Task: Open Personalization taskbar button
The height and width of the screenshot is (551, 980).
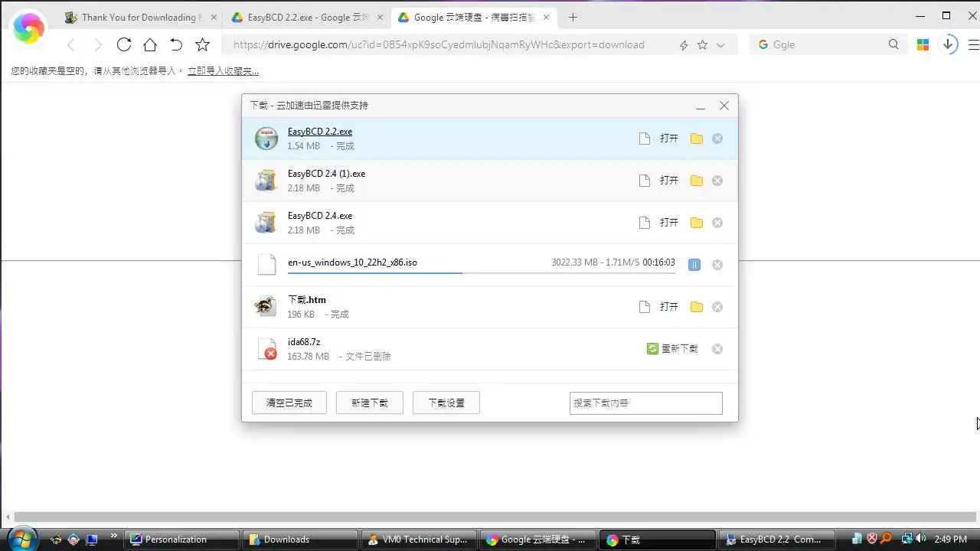Action: click(x=181, y=540)
